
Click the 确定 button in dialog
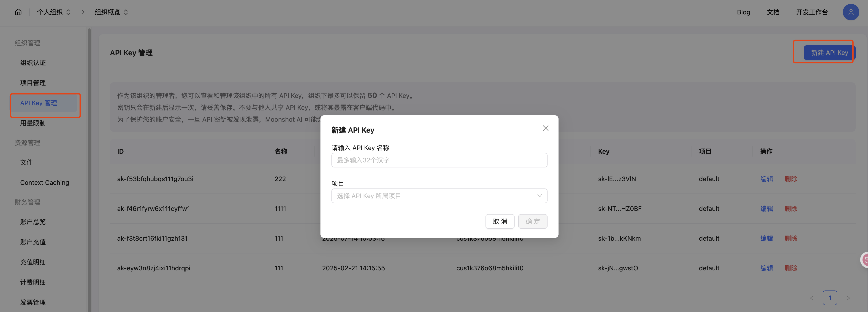532,221
